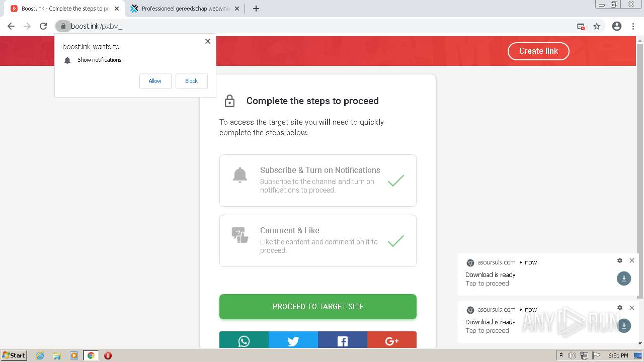Click checkmark on Comment & Like step

[396, 241]
